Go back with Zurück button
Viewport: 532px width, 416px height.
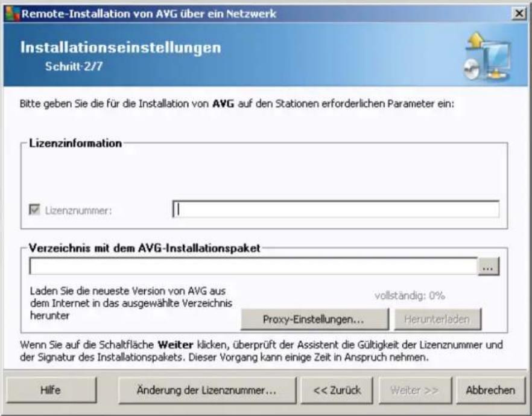click(337, 390)
